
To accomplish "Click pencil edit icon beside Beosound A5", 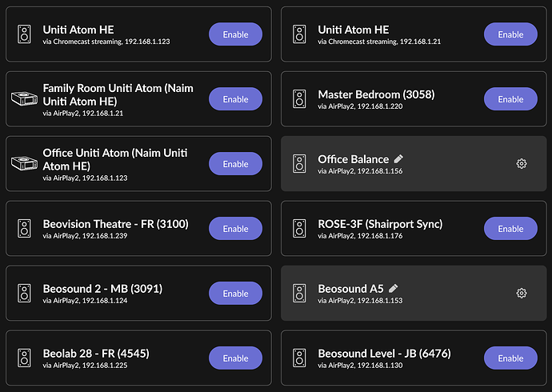I will 393,288.
